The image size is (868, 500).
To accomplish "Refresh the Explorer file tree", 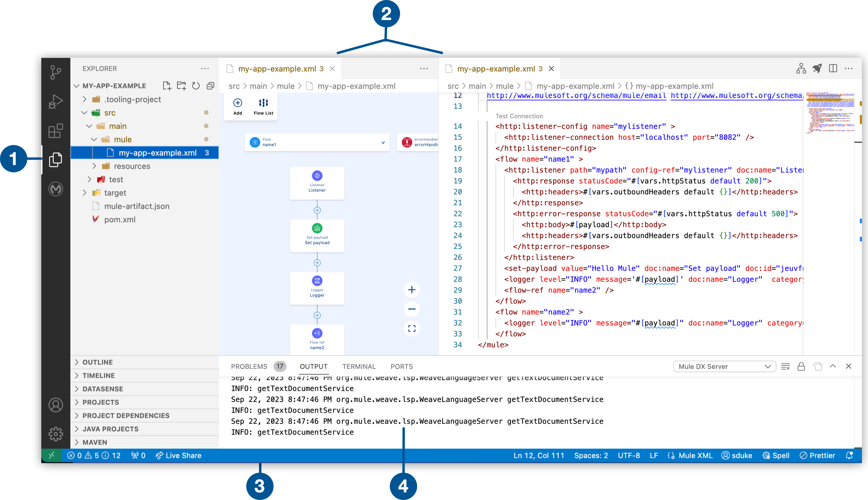I will pyautogui.click(x=195, y=86).
